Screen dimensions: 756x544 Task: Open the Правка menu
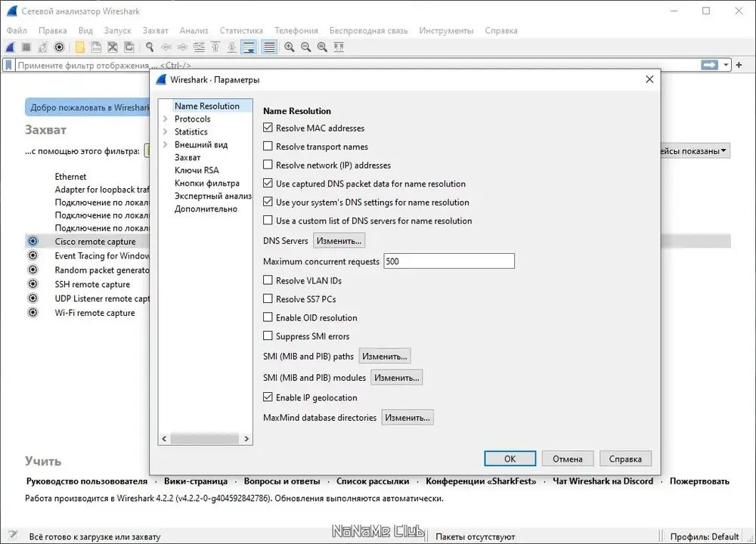pos(53,30)
